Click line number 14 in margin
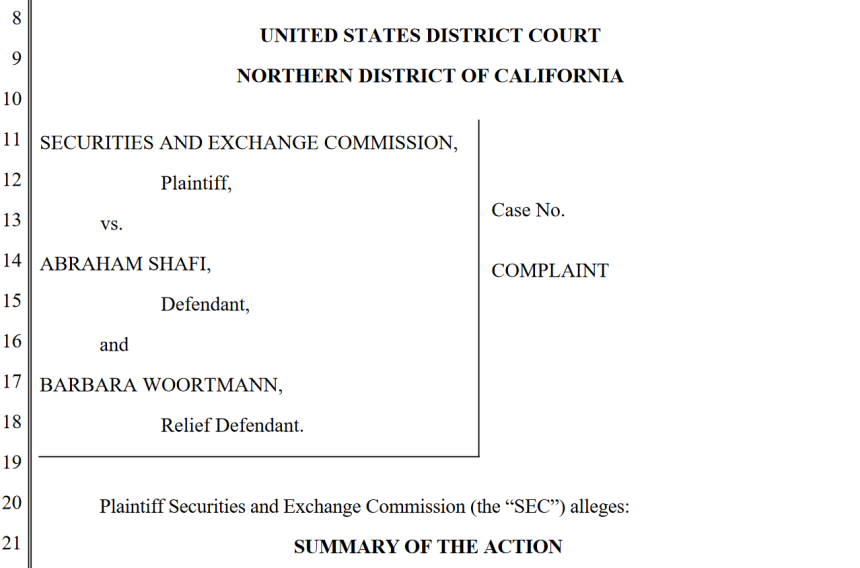Viewport: 860px width, 568px height. (x=12, y=260)
